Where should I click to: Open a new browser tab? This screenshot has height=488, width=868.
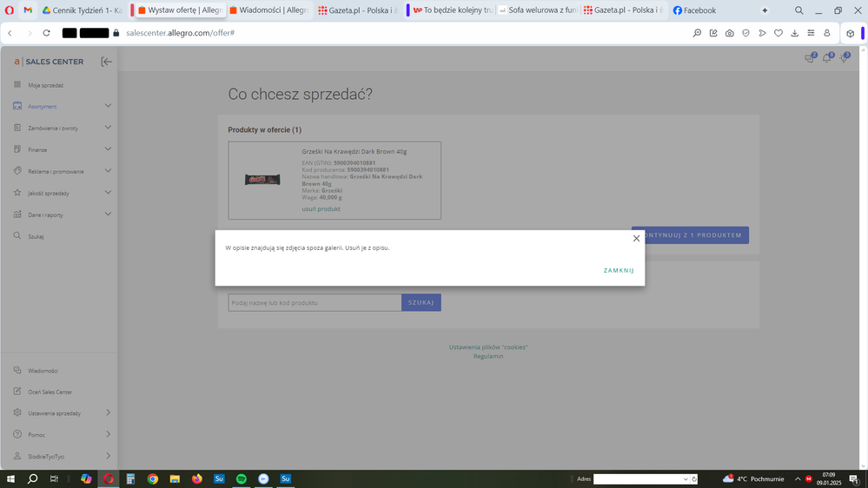[765, 10]
